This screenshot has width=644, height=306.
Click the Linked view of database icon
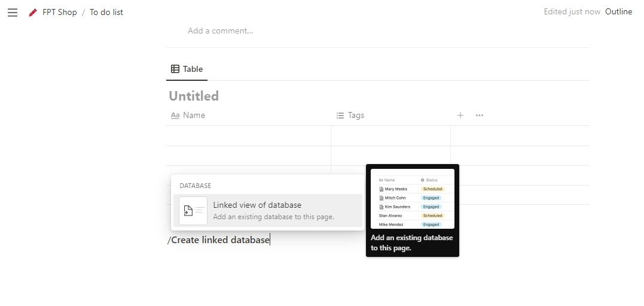click(193, 211)
